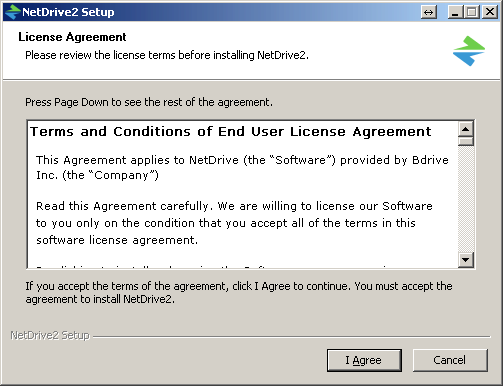503x386 pixels.
Task: Click the NetDrive2 Setup title bar text
Action: click(68, 12)
